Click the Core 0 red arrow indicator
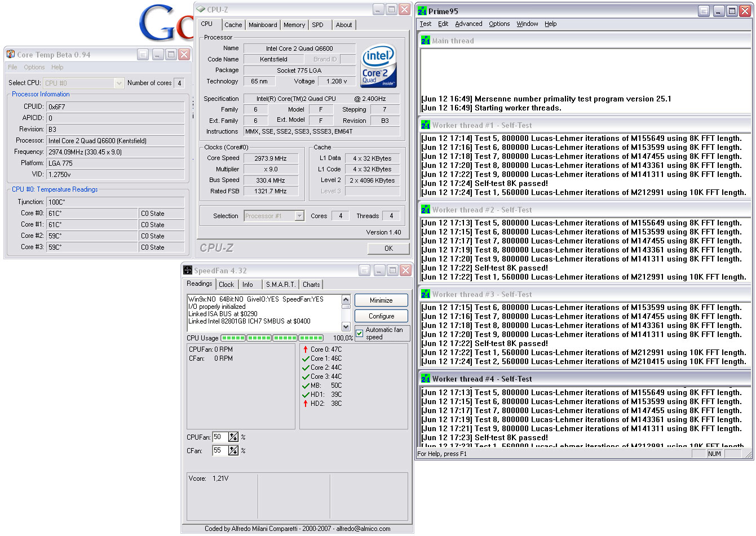This screenshot has width=756, height=536. click(x=306, y=349)
